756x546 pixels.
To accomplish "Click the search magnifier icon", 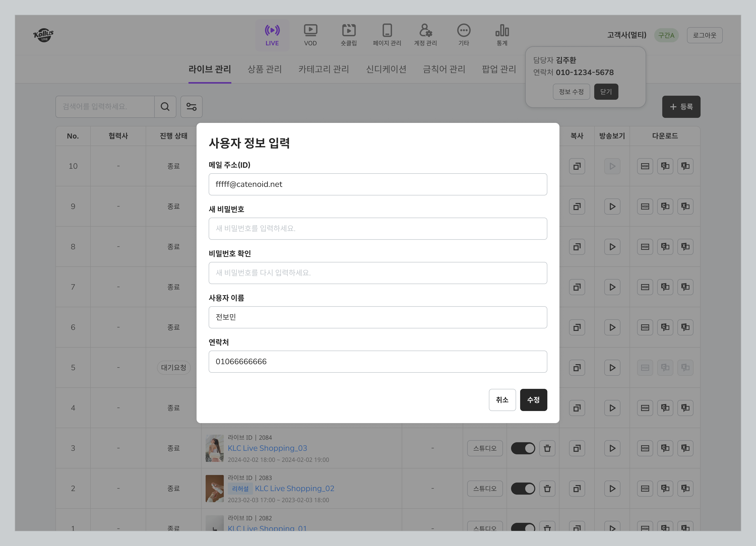I will coord(165,107).
